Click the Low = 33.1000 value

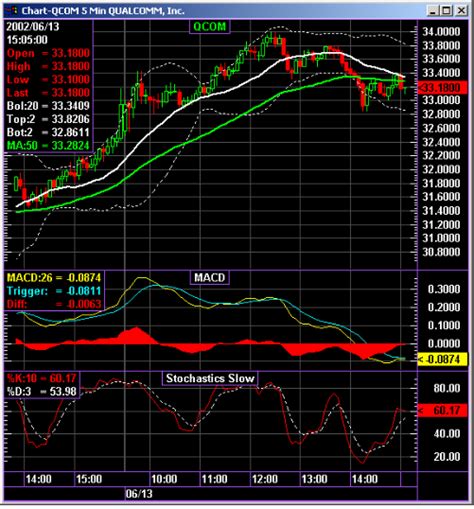coord(48,79)
